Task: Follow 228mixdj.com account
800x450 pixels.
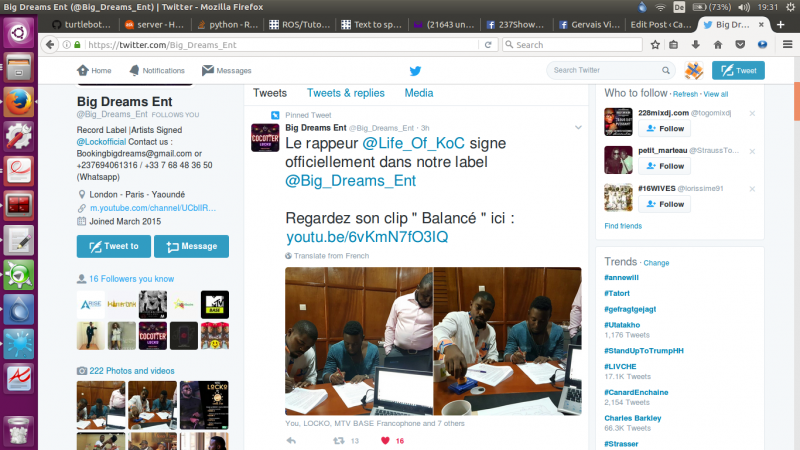Action: click(x=665, y=129)
